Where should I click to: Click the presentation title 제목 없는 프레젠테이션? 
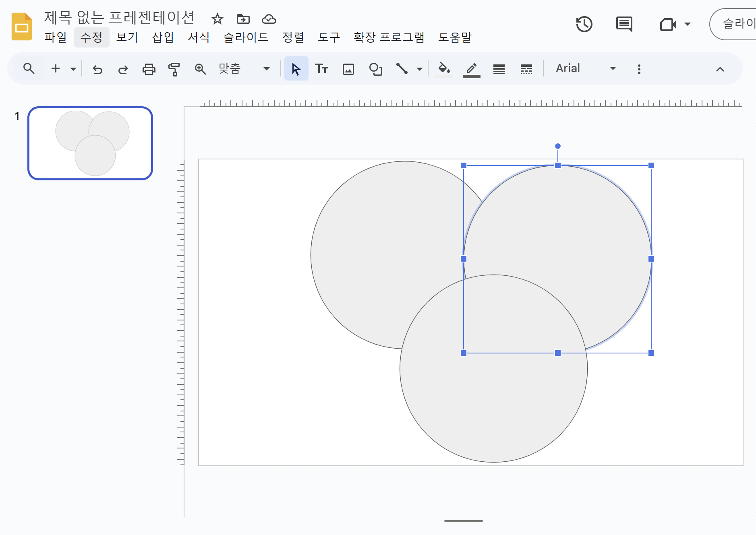(119, 17)
